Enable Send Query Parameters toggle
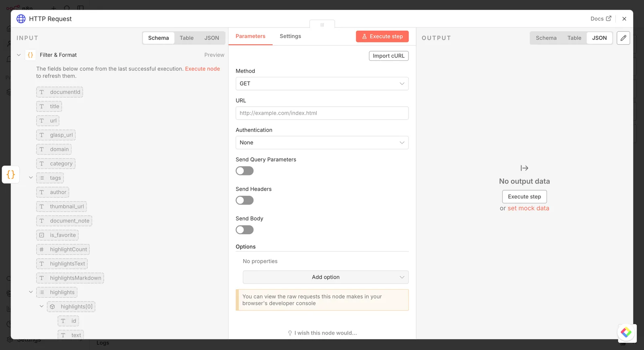This screenshot has height=350, width=644. [245, 171]
